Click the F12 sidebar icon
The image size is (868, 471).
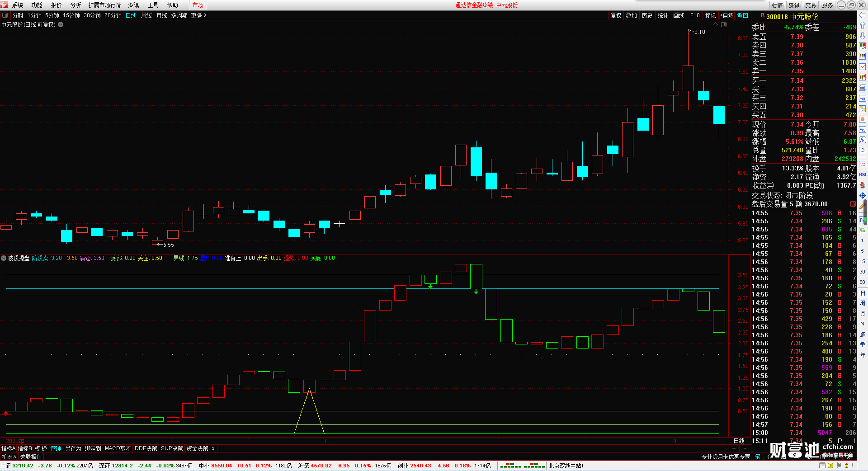(863, 130)
